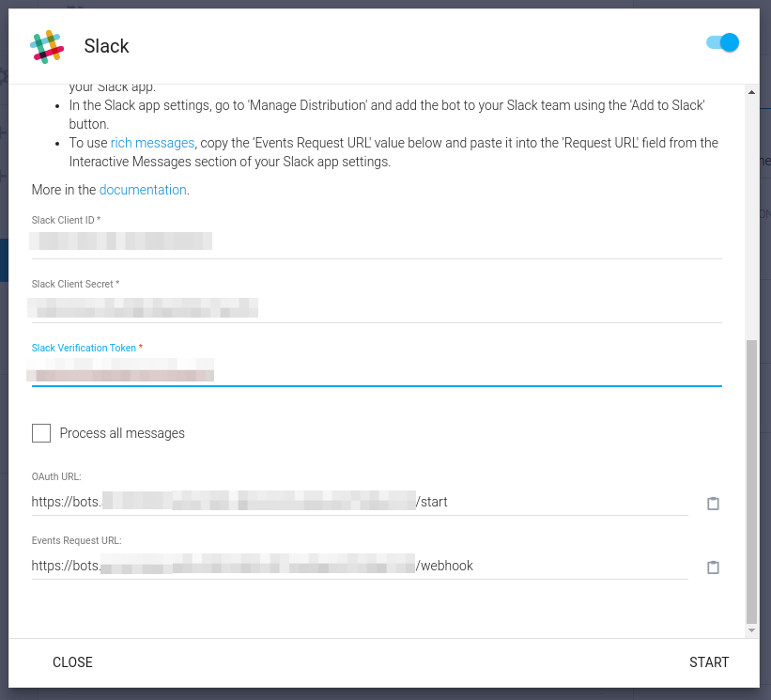The width and height of the screenshot is (771, 700).
Task: Click the Process all messages label text
Action: point(122,433)
